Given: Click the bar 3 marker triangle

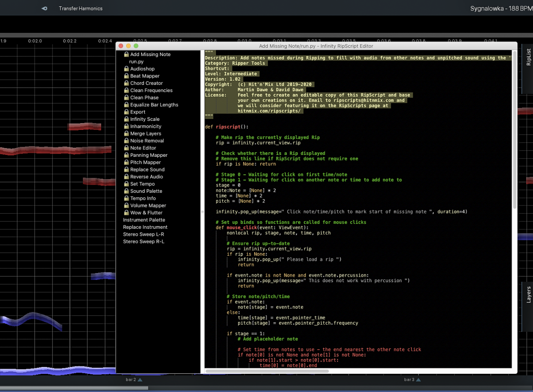Looking at the screenshot, I should click(x=419, y=380).
